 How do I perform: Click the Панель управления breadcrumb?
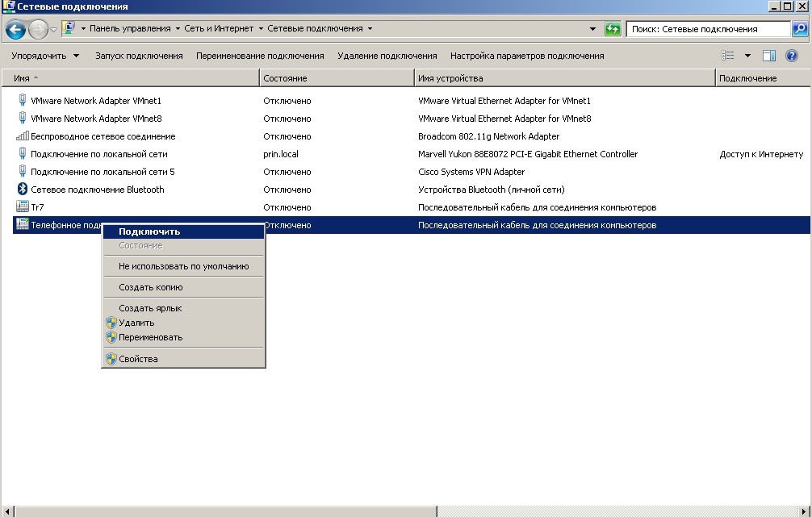[x=130, y=28]
